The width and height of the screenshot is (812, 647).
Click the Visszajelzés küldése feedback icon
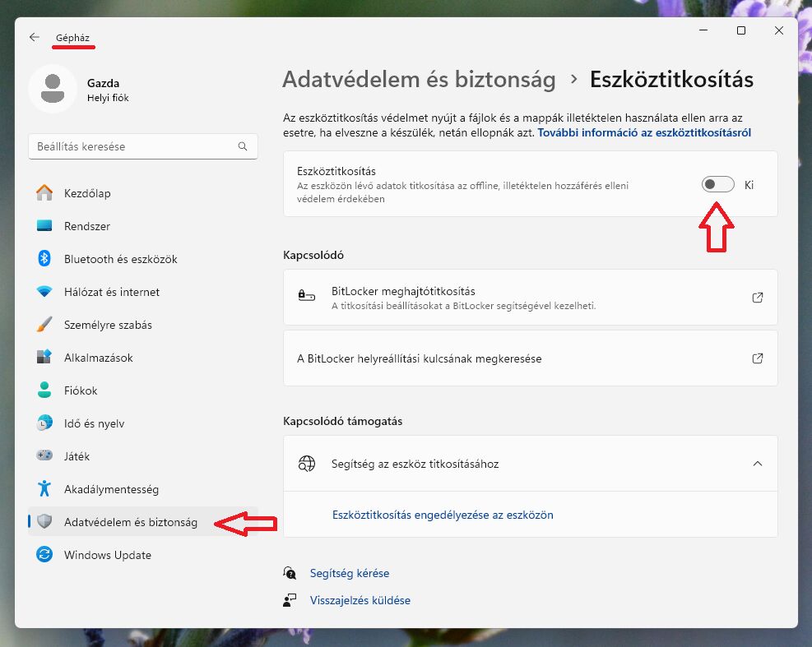point(290,600)
